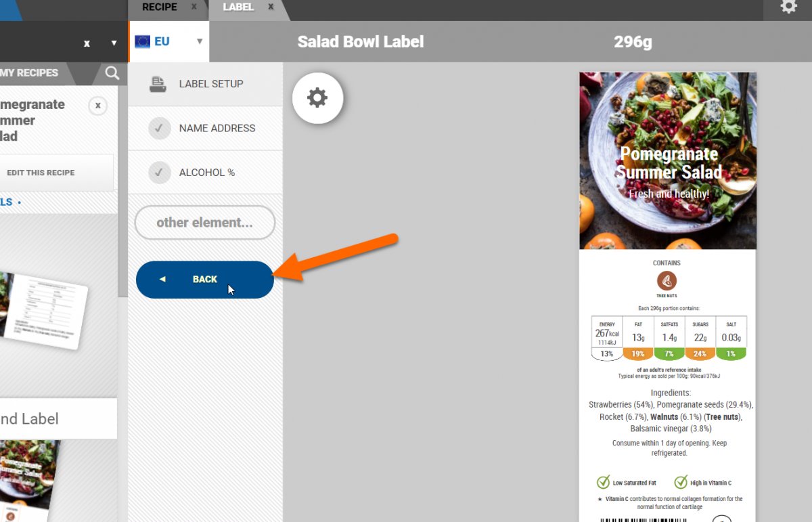Click the Low Saturated Fat checkmark icon
Viewport: 812px width, 522px height.
coord(603,482)
